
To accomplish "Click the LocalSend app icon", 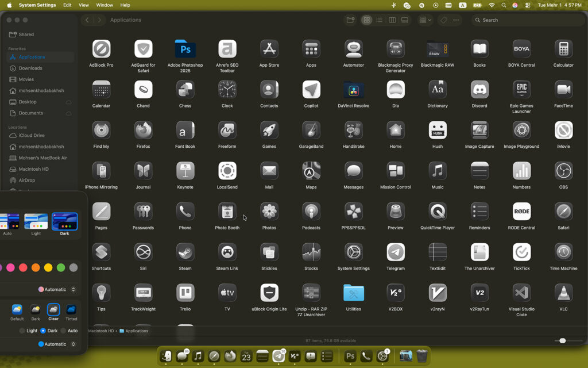I will coord(227,171).
